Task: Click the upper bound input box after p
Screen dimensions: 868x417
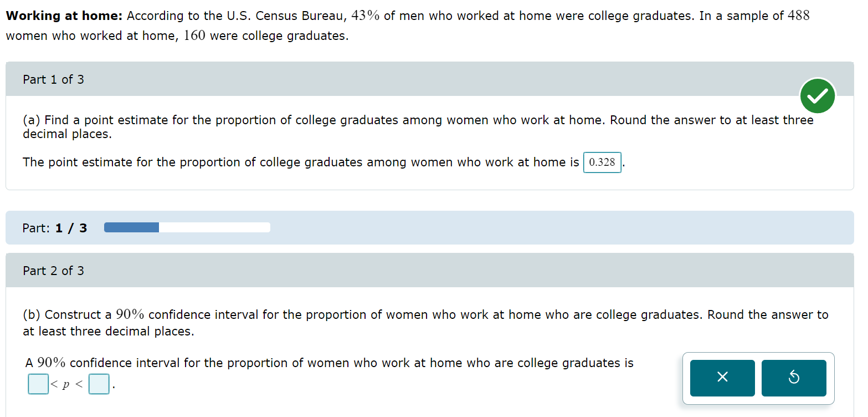Action: [99, 384]
